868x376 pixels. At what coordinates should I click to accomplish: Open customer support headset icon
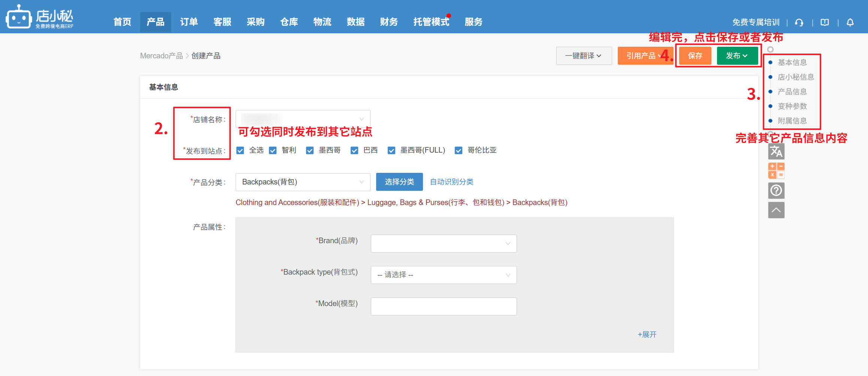[x=799, y=22]
